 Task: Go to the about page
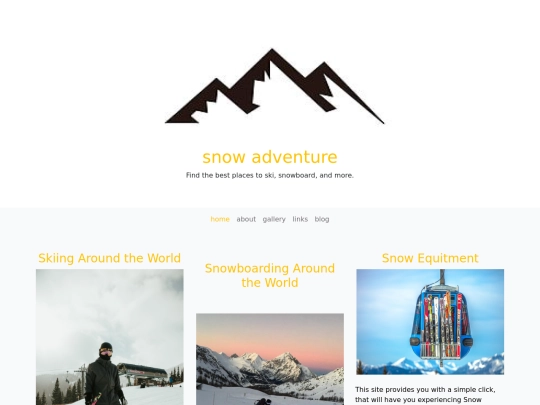coord(246,219)
